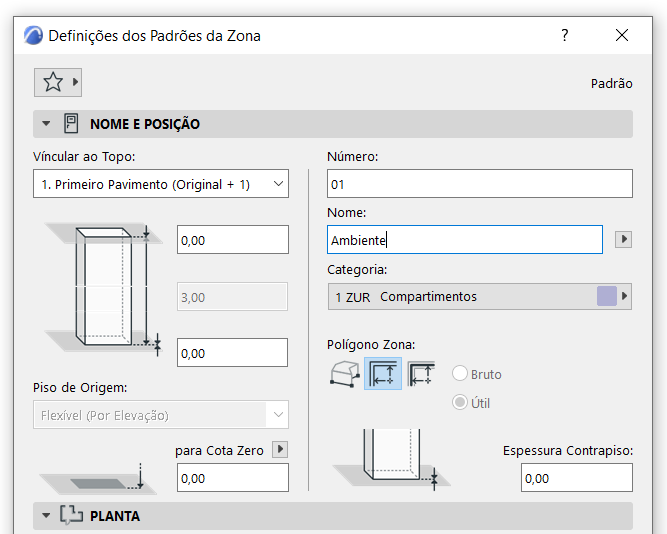This screenshot has height=534, width=667.
Task: Select the inner edge zone polygon icon
Action: point(383,374)
